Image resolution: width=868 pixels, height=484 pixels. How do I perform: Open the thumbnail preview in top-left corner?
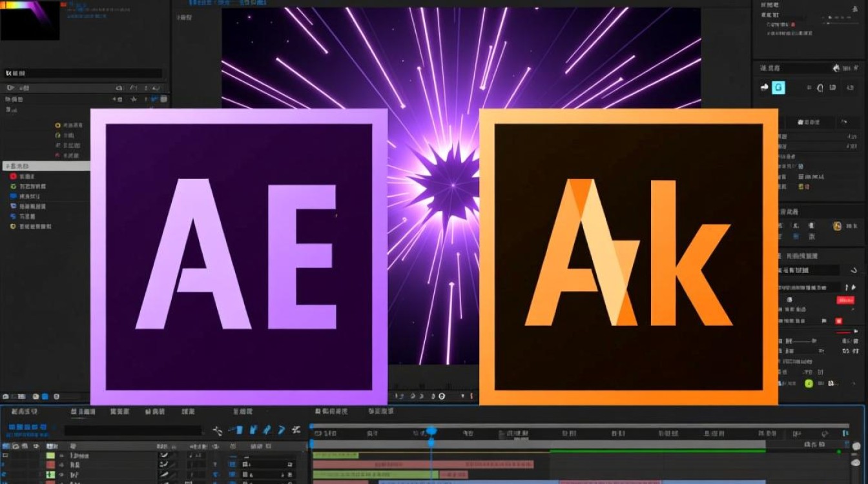click(x=30, y=20)
